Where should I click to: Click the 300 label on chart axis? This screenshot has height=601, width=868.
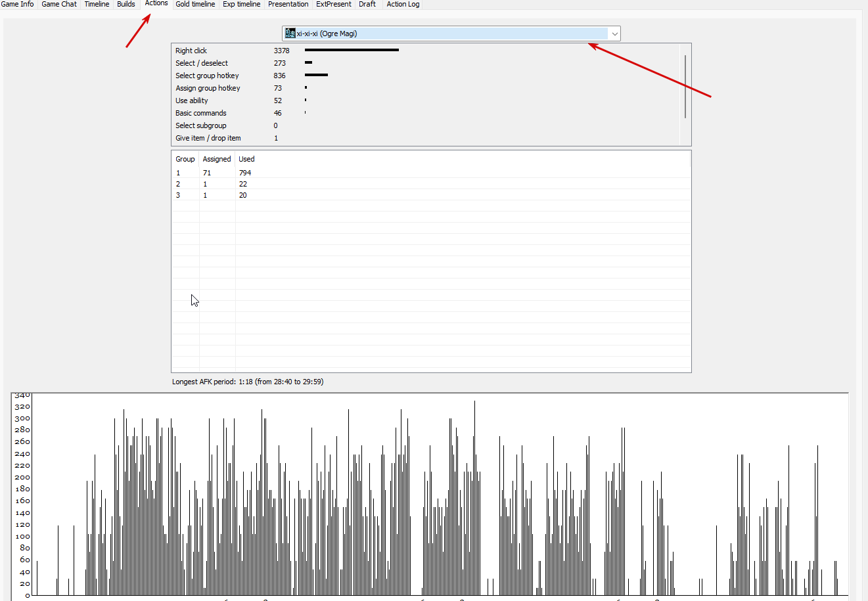point(22,418)
